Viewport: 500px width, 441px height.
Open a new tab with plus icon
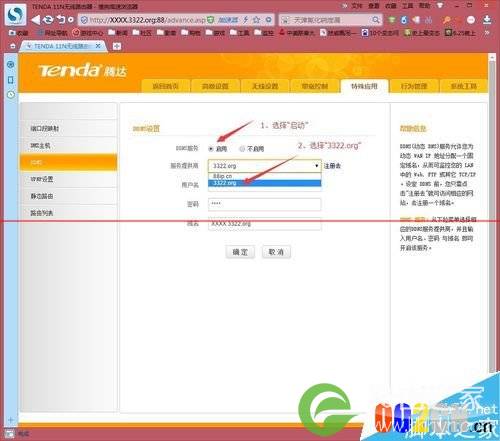click(117, 46)
